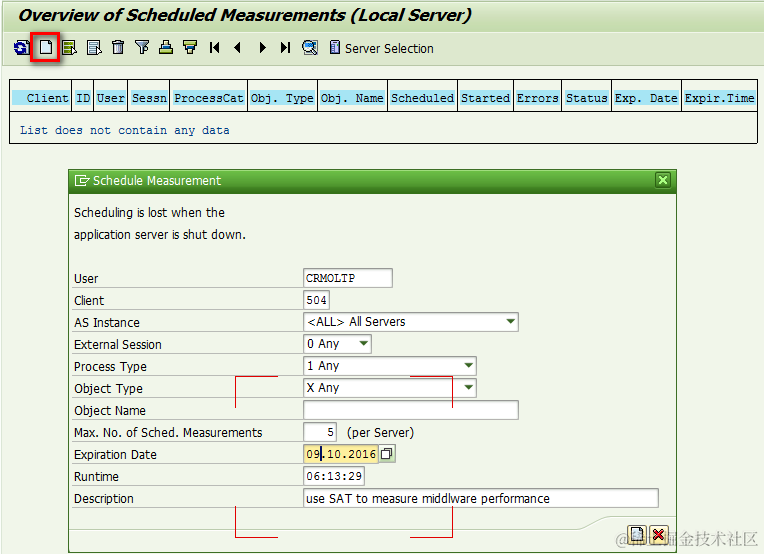Confirm scheduling with the save icon

click(636, 535)
